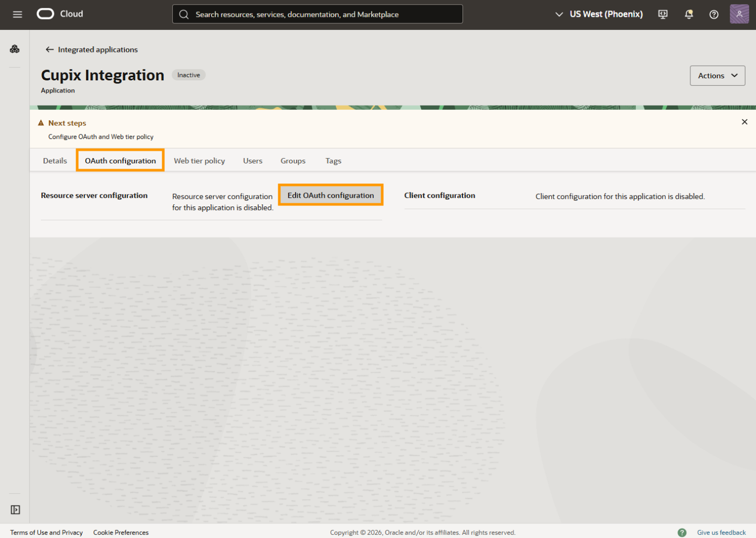
Task: Click the Next steps warning heading
Action: 67,123
